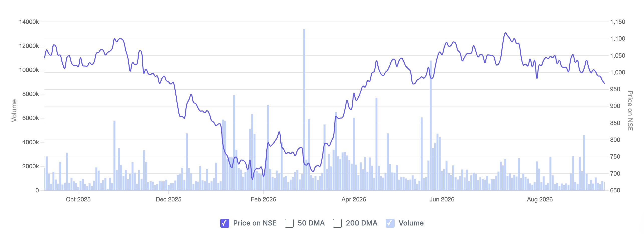Screen dimensions: 644x234
Task: Click the Jun 2026 x-axis label
Action: click(x=442, y=199)
